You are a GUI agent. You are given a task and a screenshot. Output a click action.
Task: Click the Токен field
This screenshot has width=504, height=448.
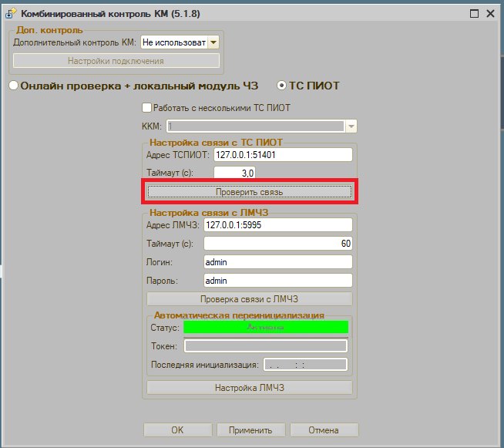point(266,346)
